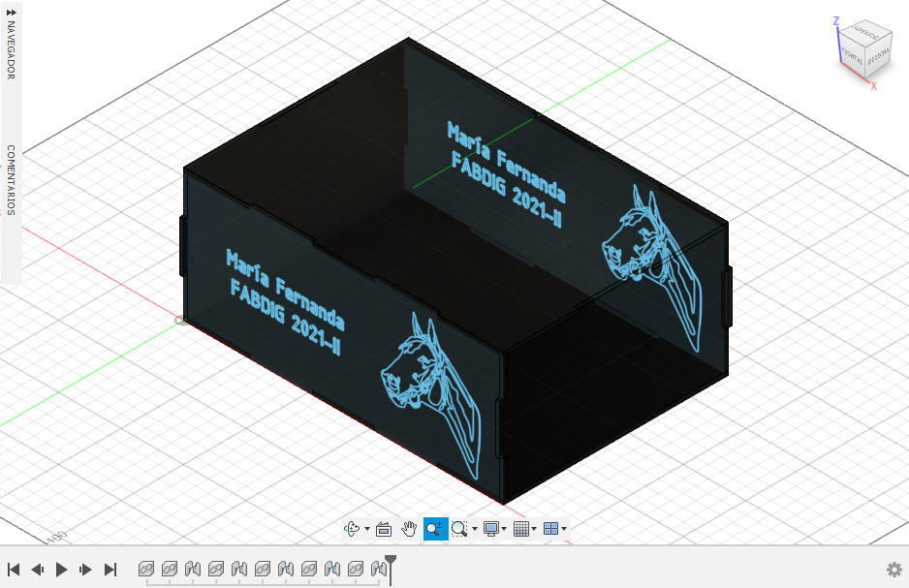This screenshot has height=588, width=909.
Task: Expand the Zoom Window dropdown arrow
Action: 475,528
